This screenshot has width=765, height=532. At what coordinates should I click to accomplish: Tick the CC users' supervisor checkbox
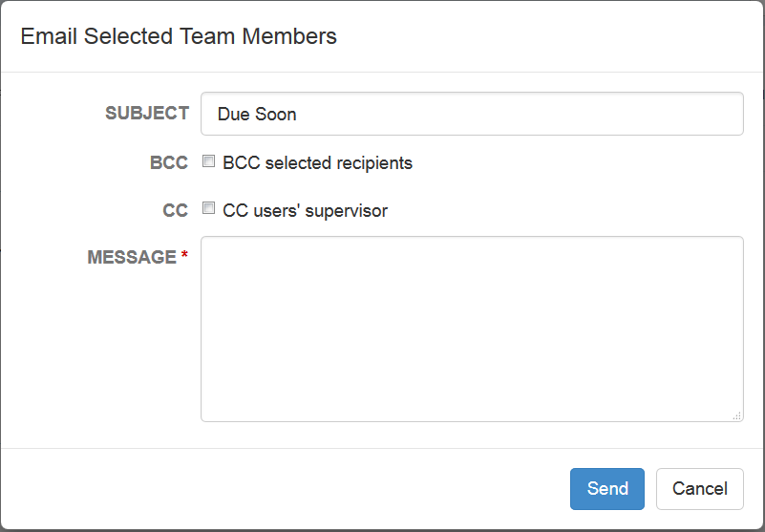[209, 209]
